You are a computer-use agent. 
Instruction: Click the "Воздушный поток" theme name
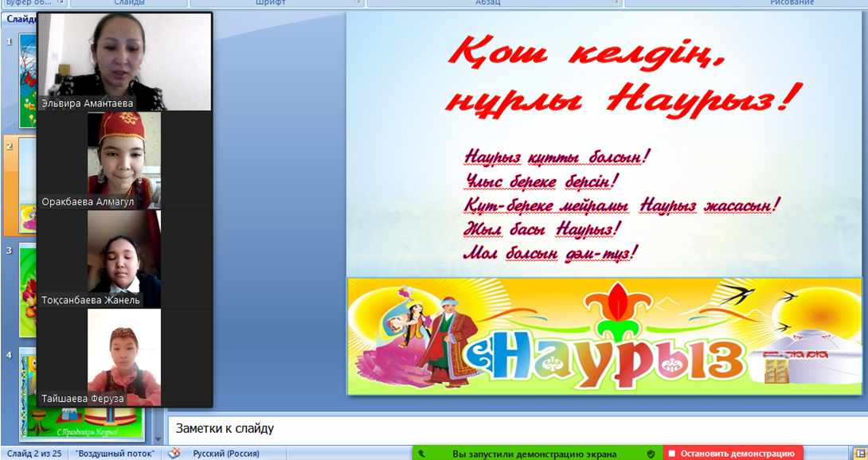tap(115, 454)
